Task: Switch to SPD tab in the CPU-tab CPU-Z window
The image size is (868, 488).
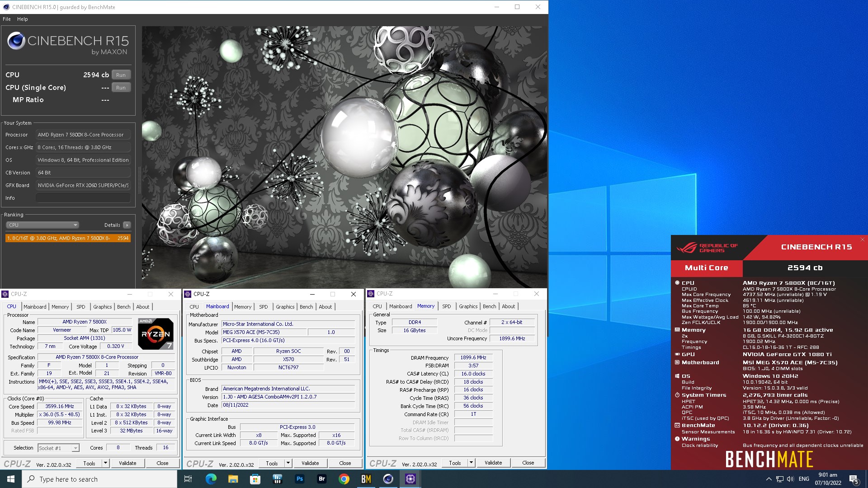Action: coord(81,307)
